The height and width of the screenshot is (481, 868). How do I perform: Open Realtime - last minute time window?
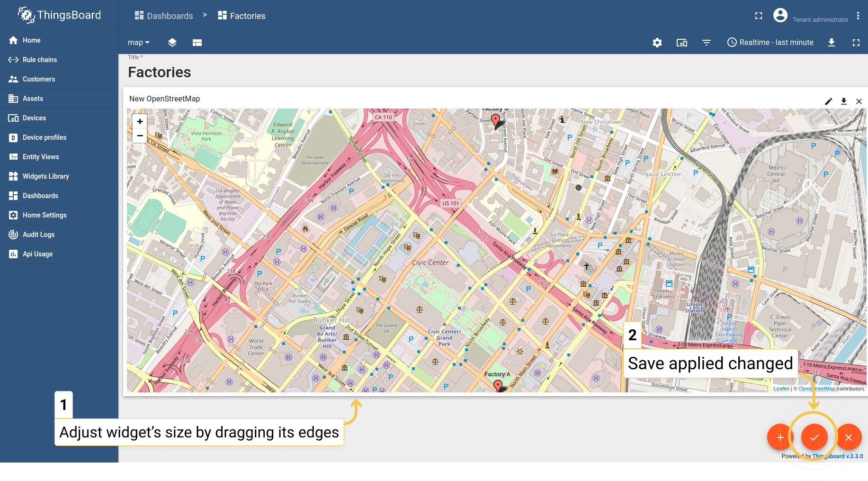pos(770,43)
